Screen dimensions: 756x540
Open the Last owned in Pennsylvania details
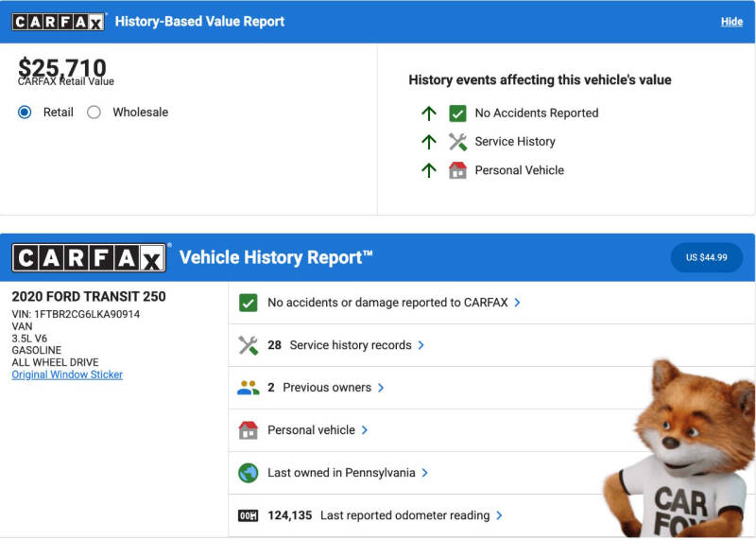[341, 473]
